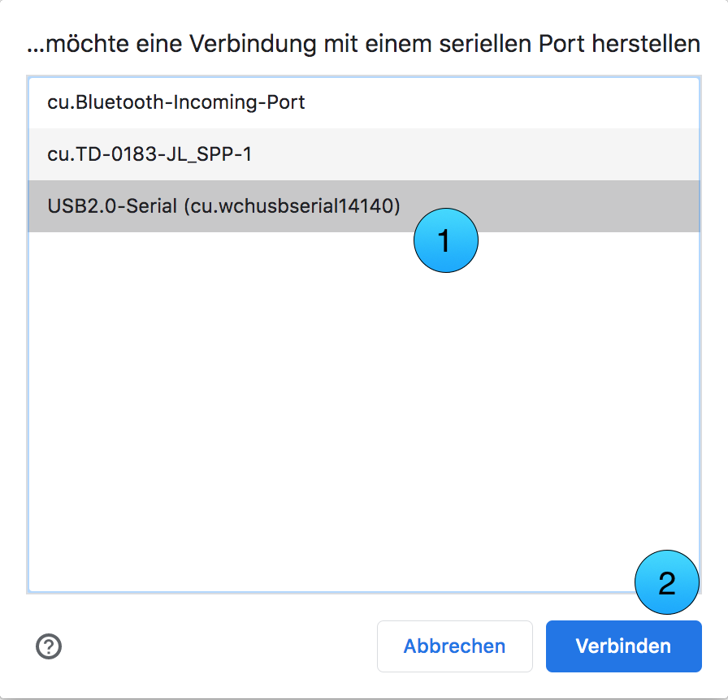
Task: Select the cu.TD-0183-JL_SPP-1 port
Action: [x=364, y=154]
